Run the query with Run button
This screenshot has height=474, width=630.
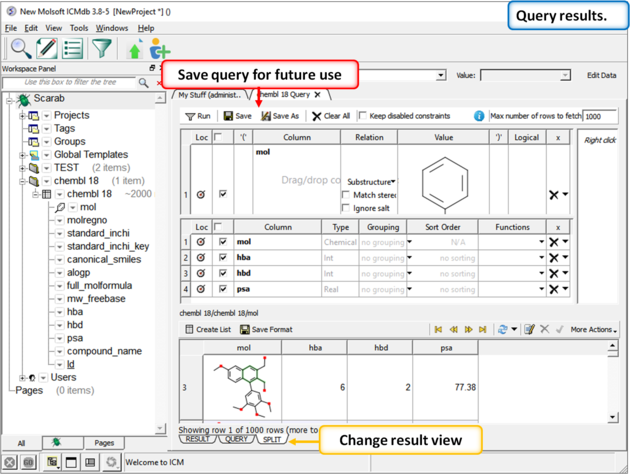(x=199, y=116)
